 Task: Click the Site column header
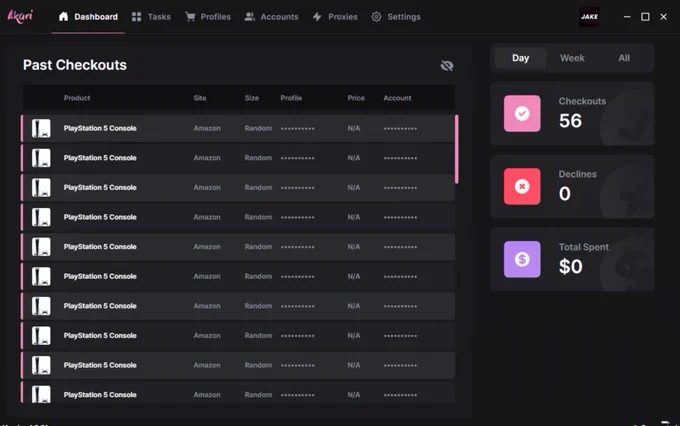[x=200, y=98]
